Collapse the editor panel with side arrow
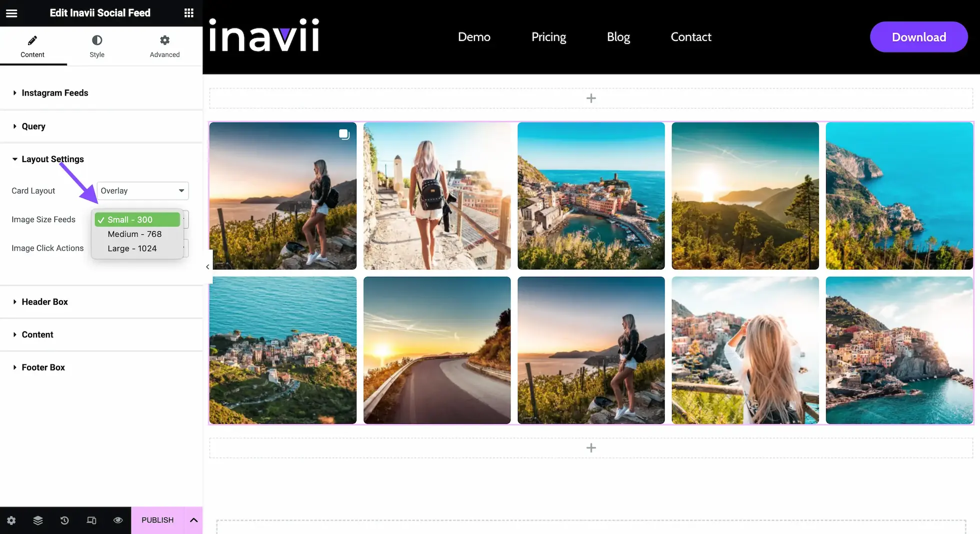Viewport: 980px width, 534px height. (207, 267)
